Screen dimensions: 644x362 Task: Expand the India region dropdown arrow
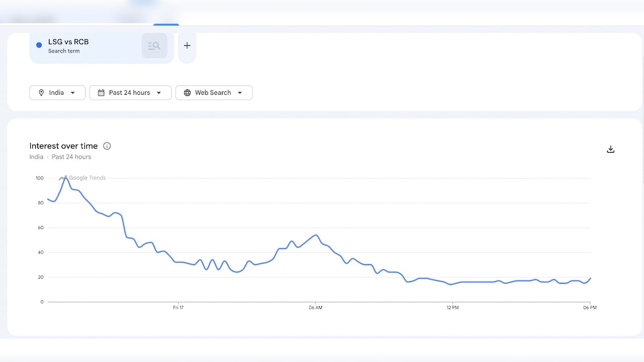click(x=73, y=93)
